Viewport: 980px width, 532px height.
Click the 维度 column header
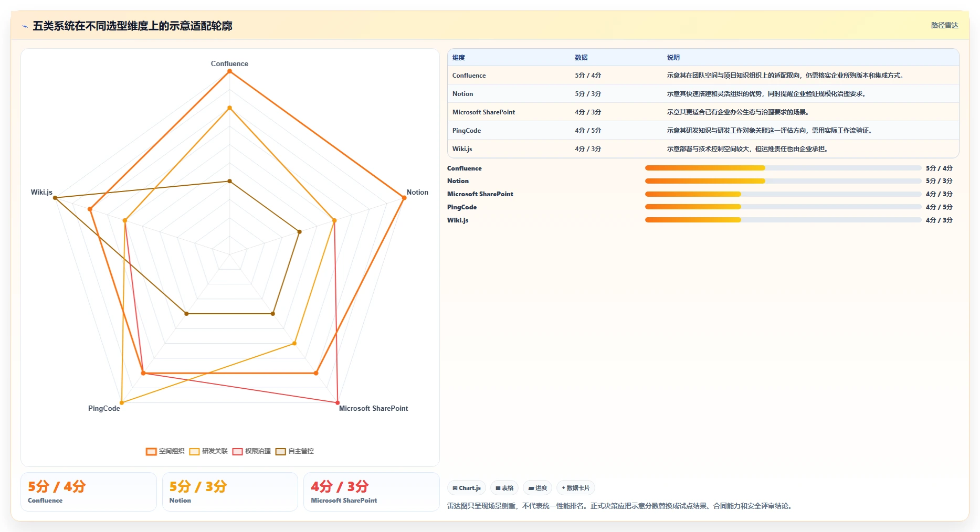point(459,58)
